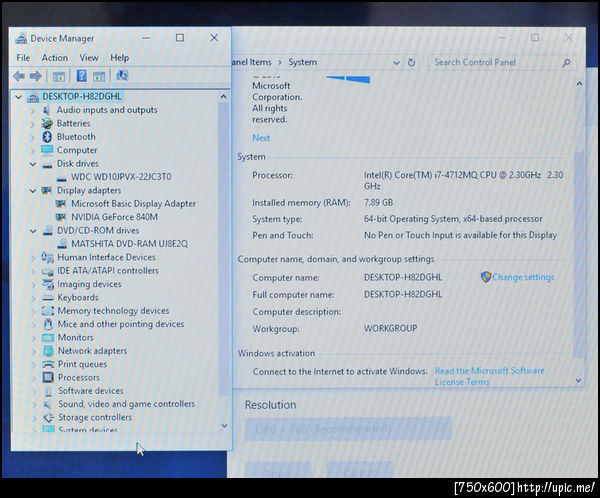
Task: Click the System breadcrumb in address bar
Action: (x=302, y=62)
